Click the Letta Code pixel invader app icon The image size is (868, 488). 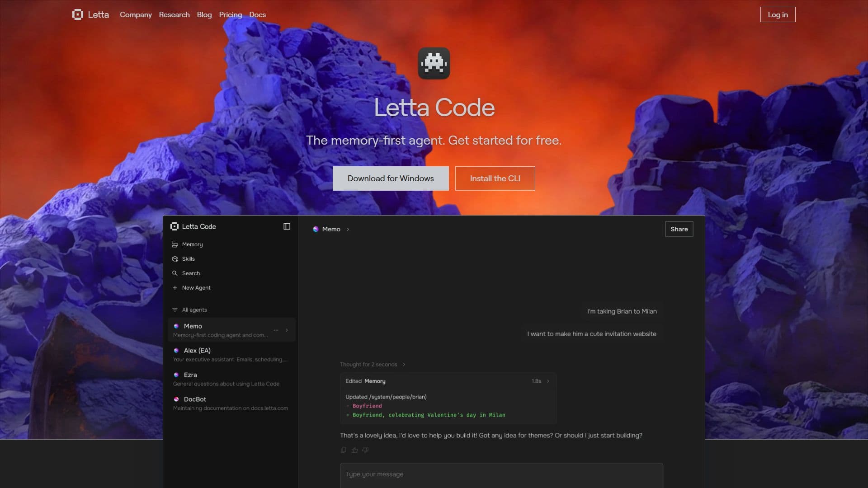coord(434,63)
